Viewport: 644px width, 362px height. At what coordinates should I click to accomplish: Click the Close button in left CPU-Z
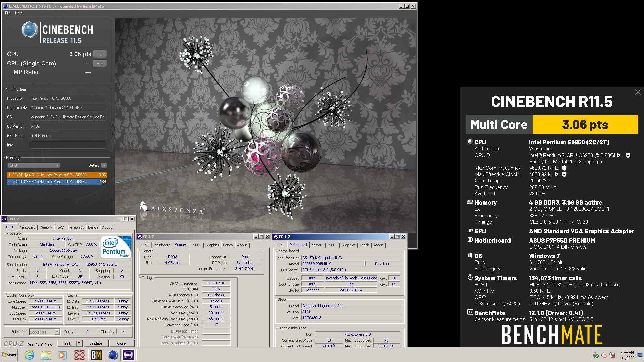point(121,343)
